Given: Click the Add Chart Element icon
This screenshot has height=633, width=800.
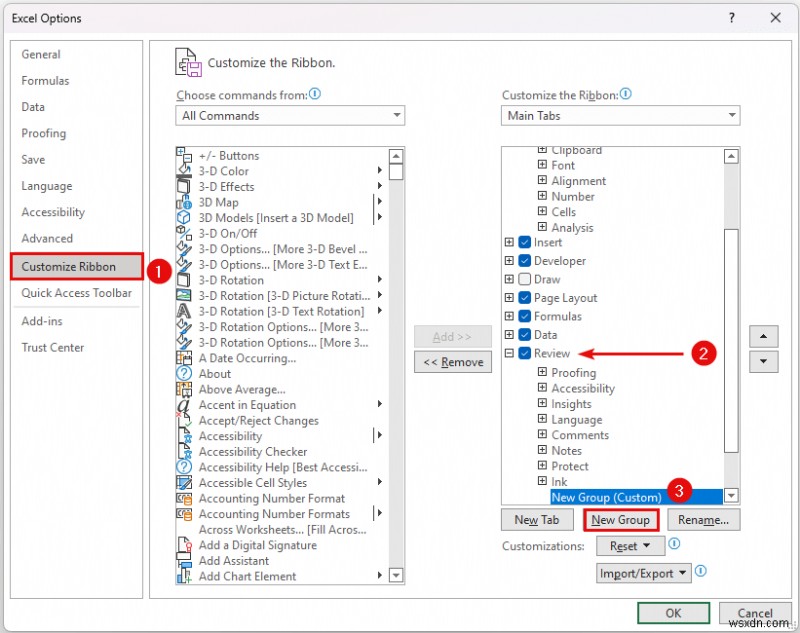Looking at the screenshot, I should pos(184,576).
